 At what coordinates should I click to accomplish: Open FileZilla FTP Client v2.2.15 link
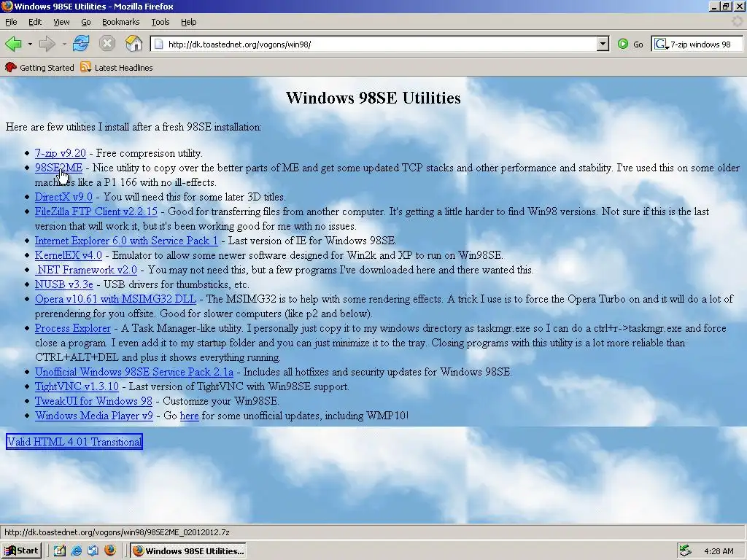(96, 211)
